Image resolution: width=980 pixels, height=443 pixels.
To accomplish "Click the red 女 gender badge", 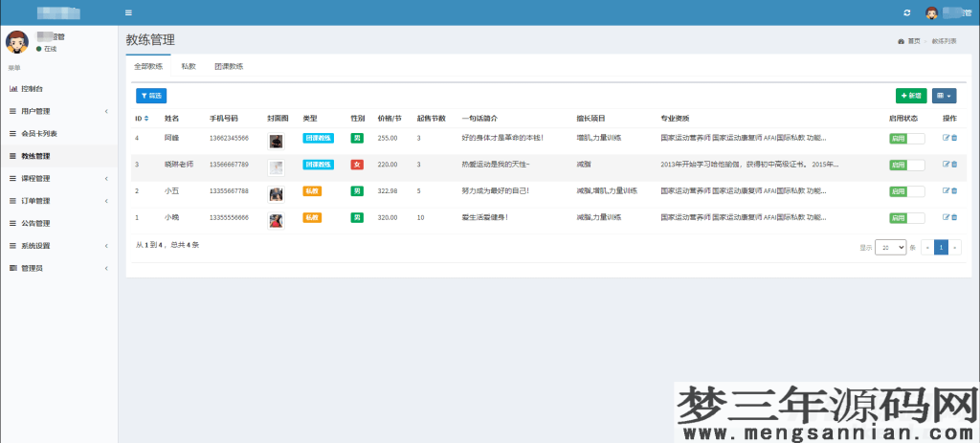I will 357,165.
